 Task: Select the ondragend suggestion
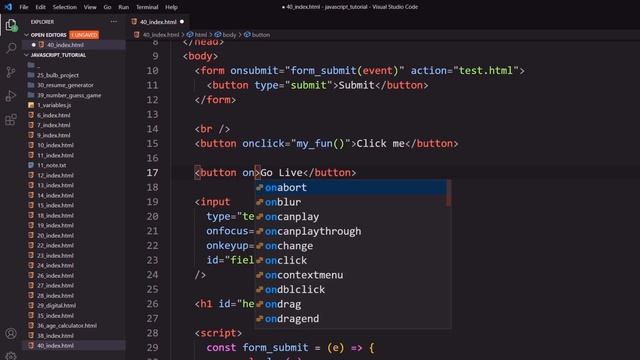click(351, 319)
